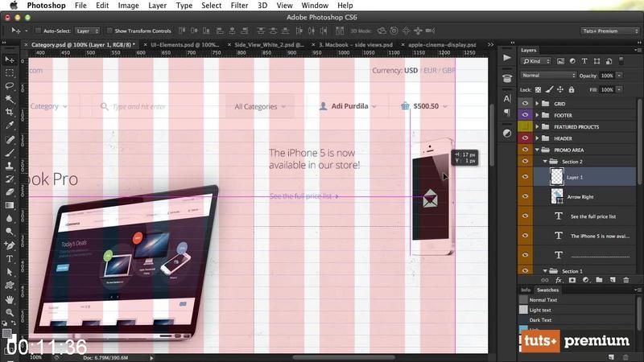Add a layer mask
The width and height of the screenshot is (644, 362).
572,280
